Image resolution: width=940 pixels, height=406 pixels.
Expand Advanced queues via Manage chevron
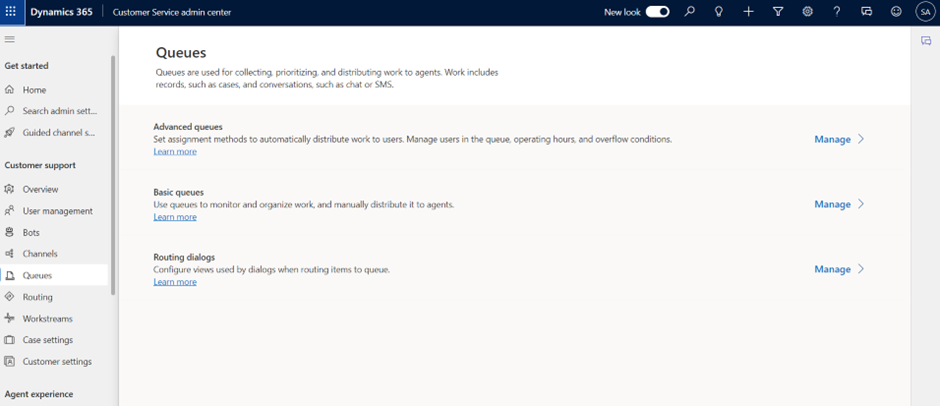(x=861, y=140)
